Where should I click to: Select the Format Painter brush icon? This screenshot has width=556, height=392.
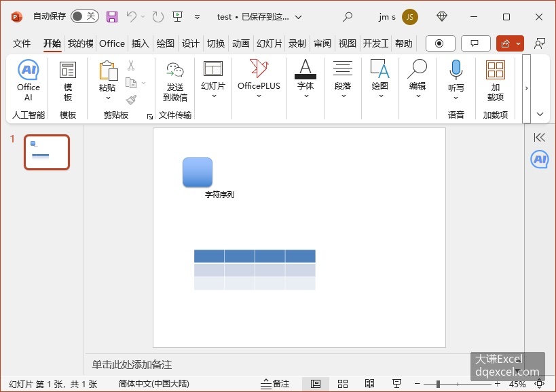(x=131, y=100)
